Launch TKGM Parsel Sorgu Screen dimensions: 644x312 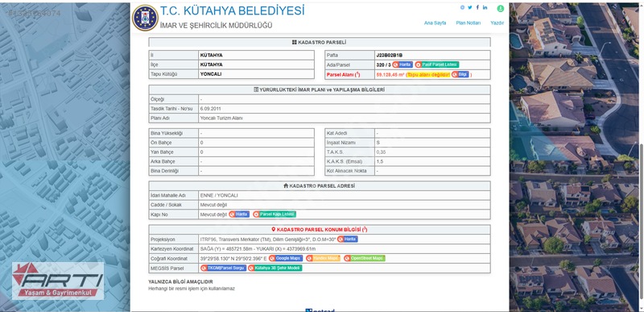point(224,268)
